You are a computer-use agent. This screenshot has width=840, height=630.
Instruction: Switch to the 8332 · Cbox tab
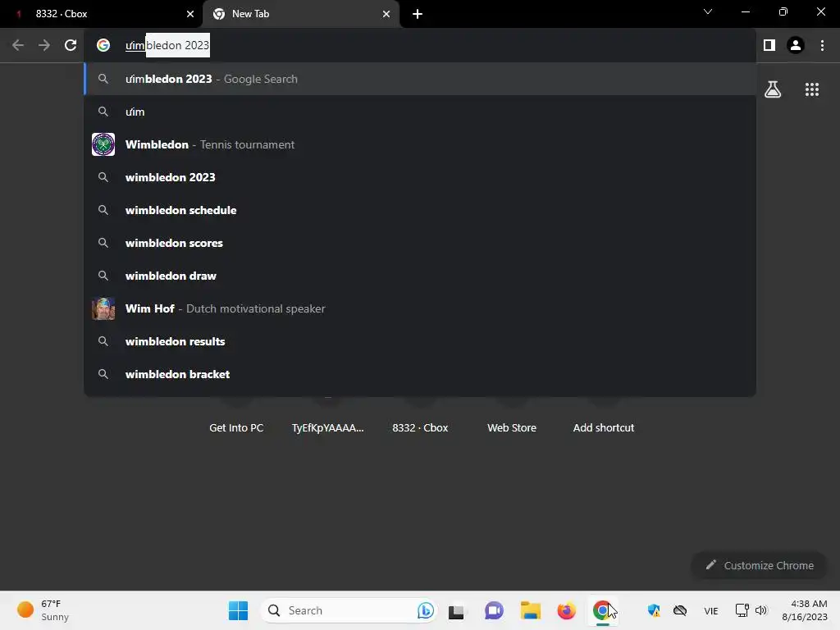tap(102, 14)
